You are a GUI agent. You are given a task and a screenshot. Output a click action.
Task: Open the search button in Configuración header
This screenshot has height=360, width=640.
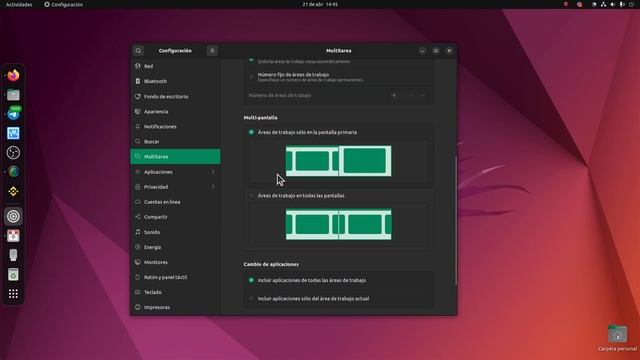[x=138, y=51]
